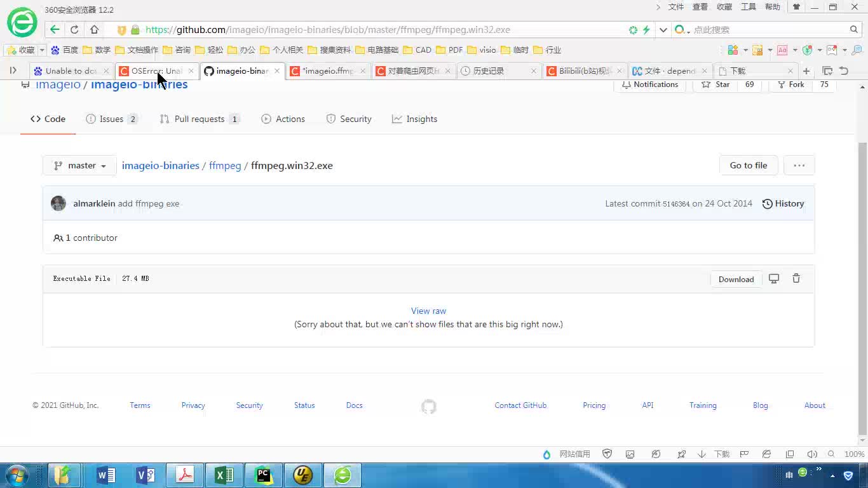Click the speed-mode lightning bolt icon in the address bar
Image resolution: width=868 pixels, height=488 pixels.
[646, 30]
